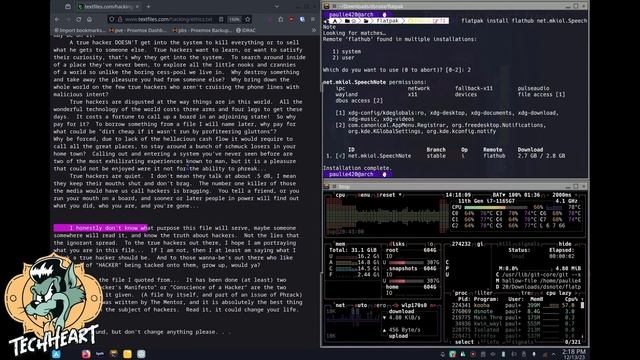
Task: Click the btop window app icon in title bar
Action: point(327,187)
